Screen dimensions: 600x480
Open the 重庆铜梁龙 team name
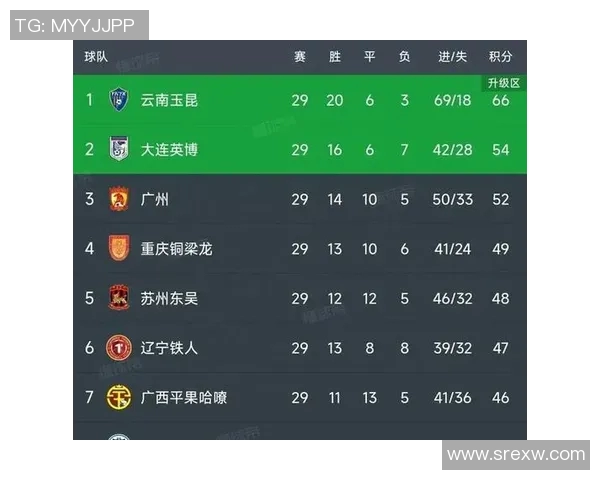[176, 249]
